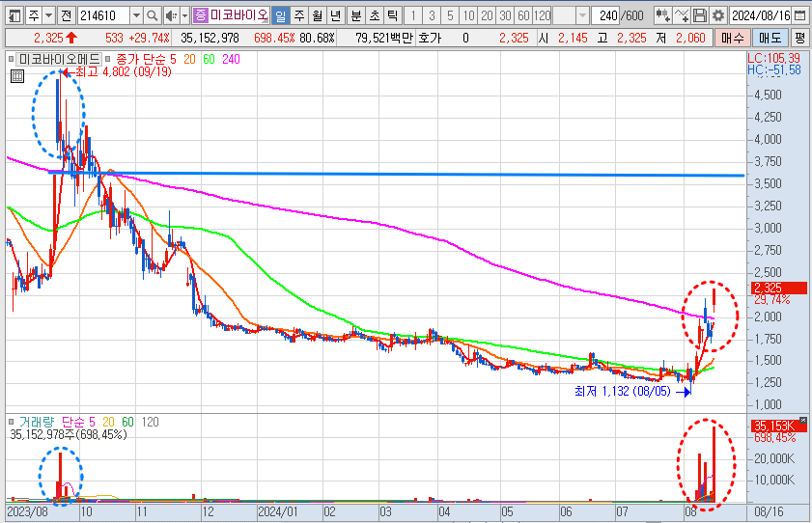Screen dimensions: 812x523
Task: Click the 240 candle count input field
Action: tap(606, 15)
